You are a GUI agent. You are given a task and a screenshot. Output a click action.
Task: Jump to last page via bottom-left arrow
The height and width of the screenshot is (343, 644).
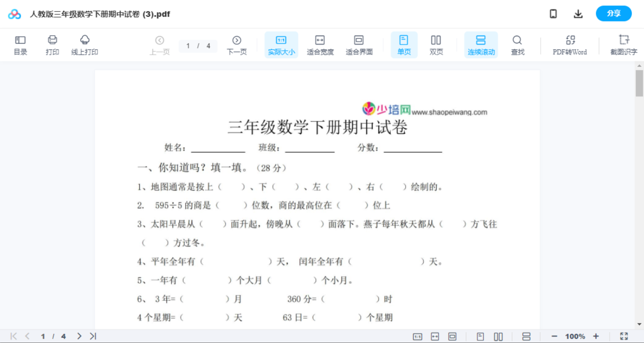pyautogui.click(x=93, y=336)
